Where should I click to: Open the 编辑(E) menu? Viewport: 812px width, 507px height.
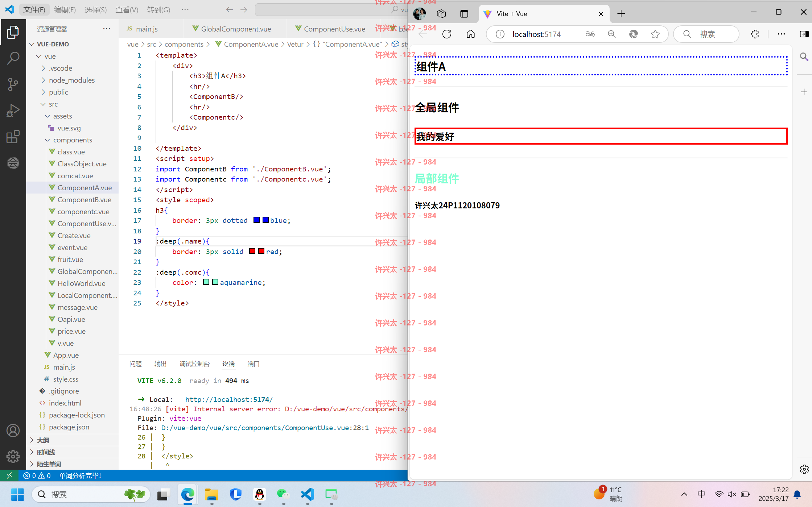tap(65, 10)
